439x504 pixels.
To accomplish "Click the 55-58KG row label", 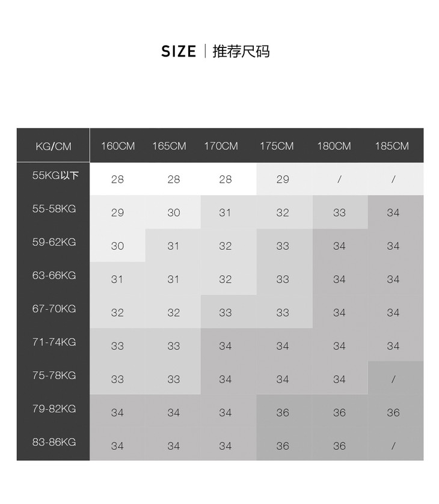I will [x=54, y=209].
